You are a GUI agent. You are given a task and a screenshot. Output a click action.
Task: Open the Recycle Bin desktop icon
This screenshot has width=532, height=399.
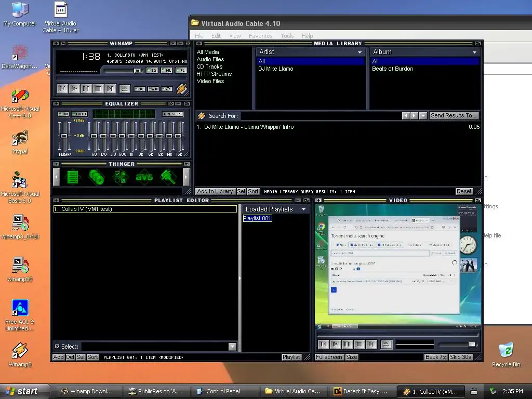[506, 355]
